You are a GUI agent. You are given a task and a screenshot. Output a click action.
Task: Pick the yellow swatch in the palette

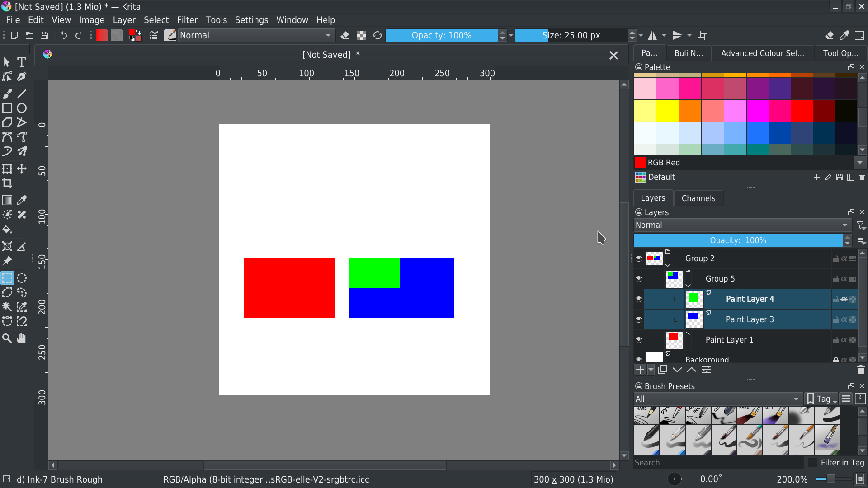coord(667,111)
